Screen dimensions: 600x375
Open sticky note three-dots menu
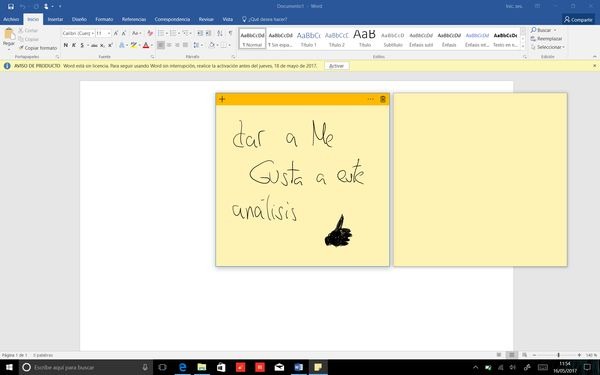370,99
